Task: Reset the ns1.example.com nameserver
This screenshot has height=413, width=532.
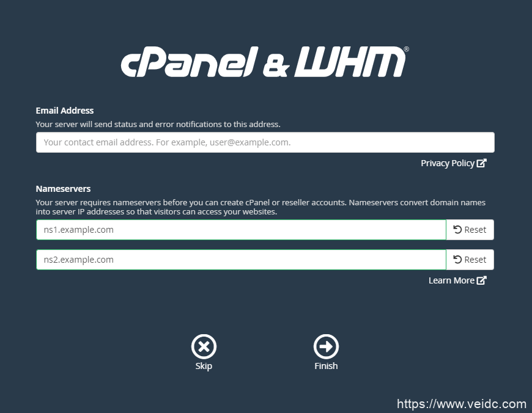Action: pyautogui.click(x=470, y=230)
